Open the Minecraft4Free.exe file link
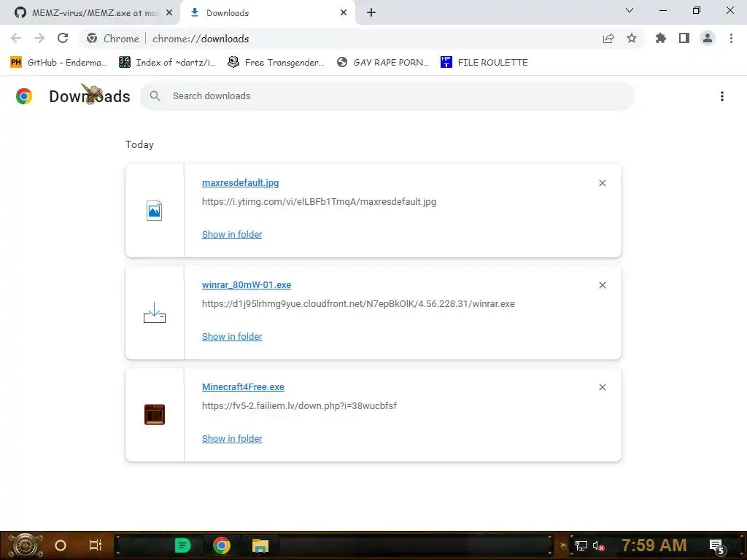Screen dimensions: 747x560 [x=243, y=387]
